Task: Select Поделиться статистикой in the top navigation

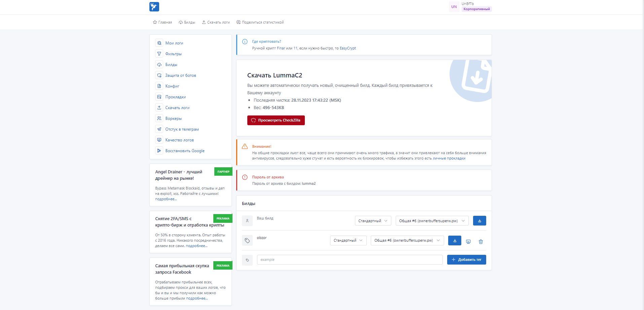Action: point(260,22)
